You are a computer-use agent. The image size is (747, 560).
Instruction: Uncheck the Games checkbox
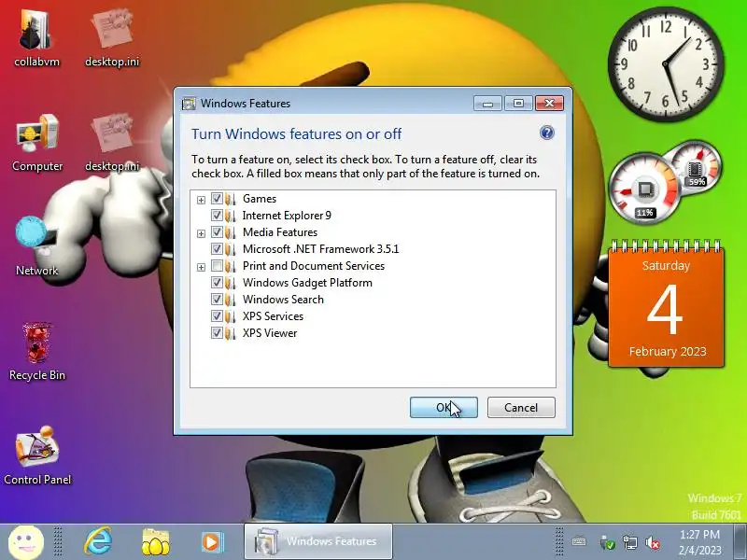tap(217, 199)
